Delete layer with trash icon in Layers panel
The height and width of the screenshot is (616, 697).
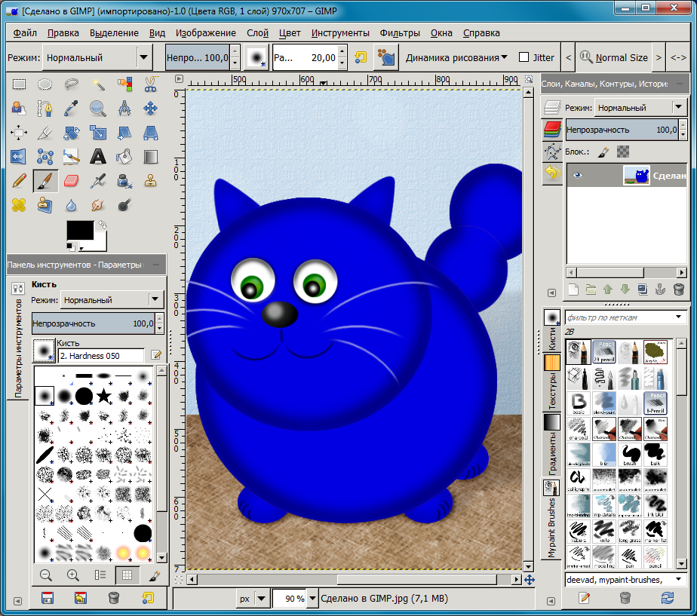678,289
